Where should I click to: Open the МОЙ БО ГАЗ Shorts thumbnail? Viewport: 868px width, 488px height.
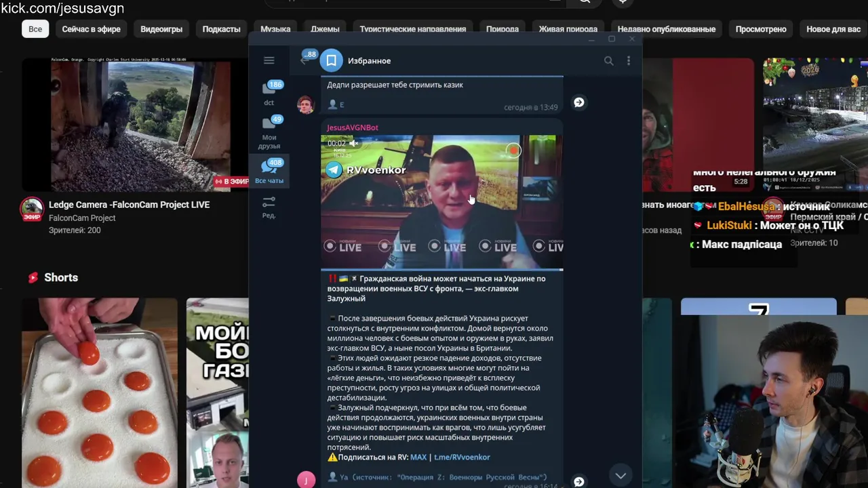[218, 393]
